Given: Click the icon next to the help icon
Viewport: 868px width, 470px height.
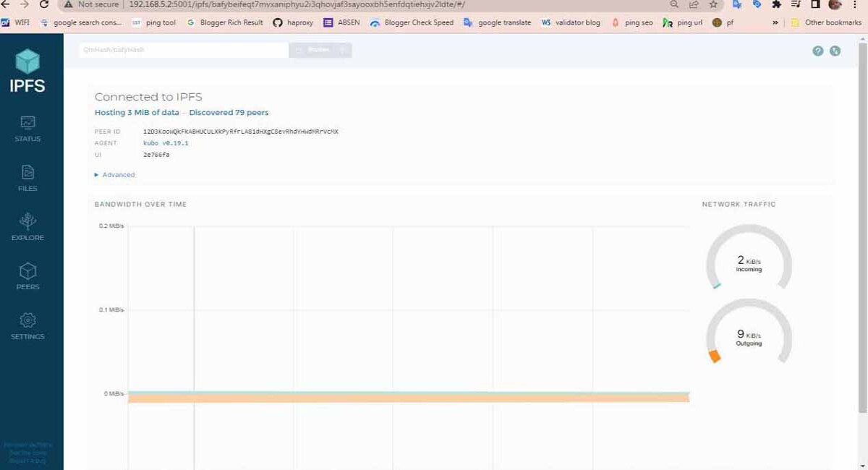Looking at the screenshot, I should point(835,51).
